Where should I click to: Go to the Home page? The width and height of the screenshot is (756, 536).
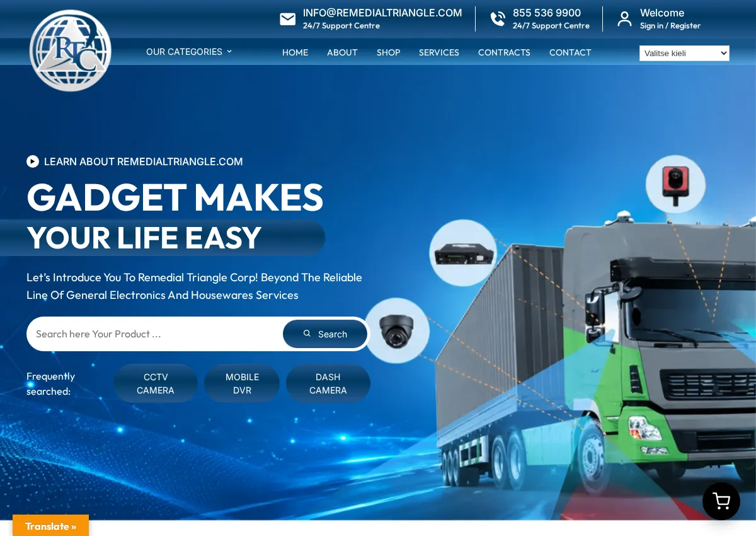[x=295, y=52]
